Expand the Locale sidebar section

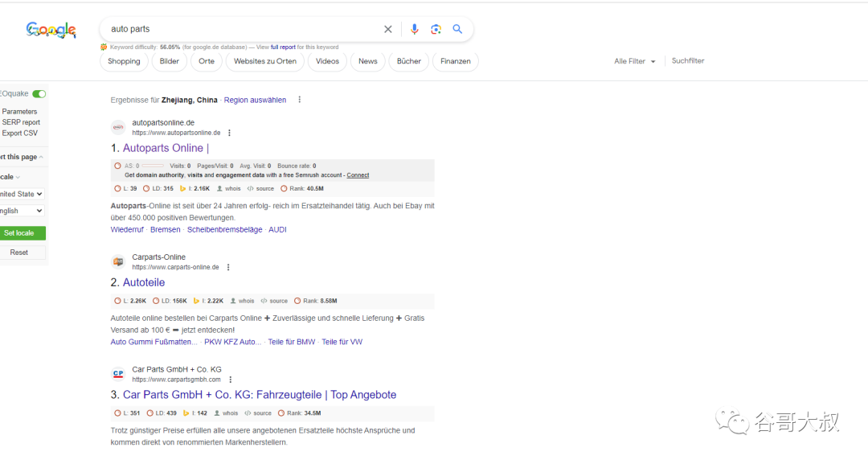[10, 177]
